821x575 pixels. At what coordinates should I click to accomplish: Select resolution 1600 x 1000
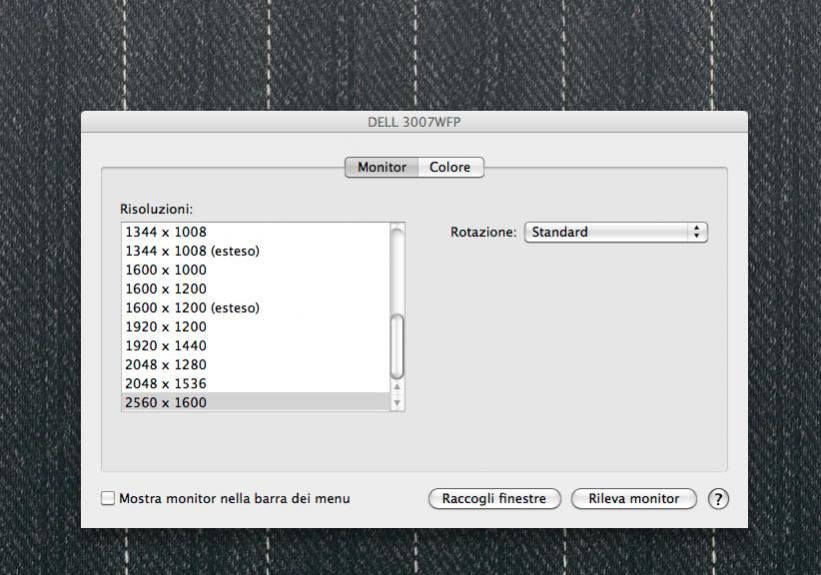tap(256, 270)
